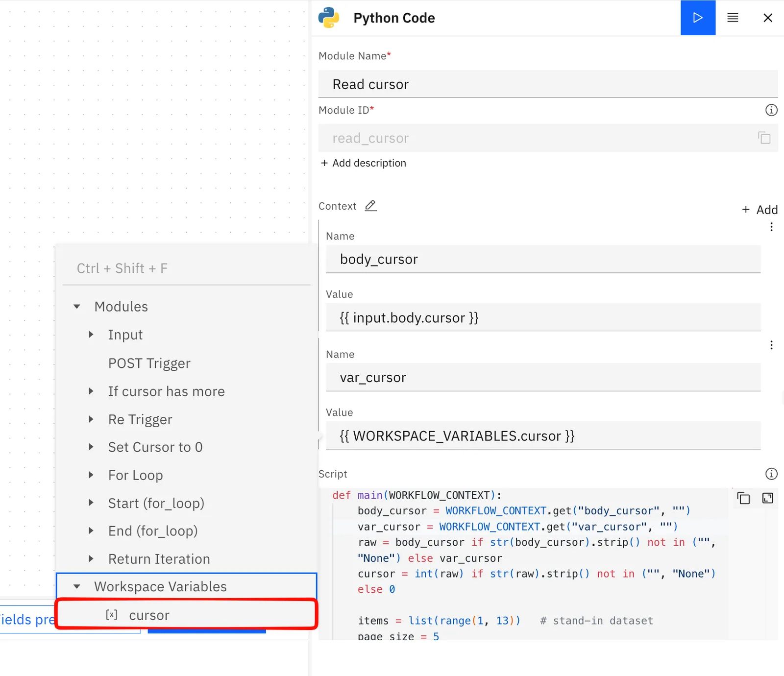Click the var_cursor name field
Viewport: 784px width, 676px height.
tap(543, 377)
